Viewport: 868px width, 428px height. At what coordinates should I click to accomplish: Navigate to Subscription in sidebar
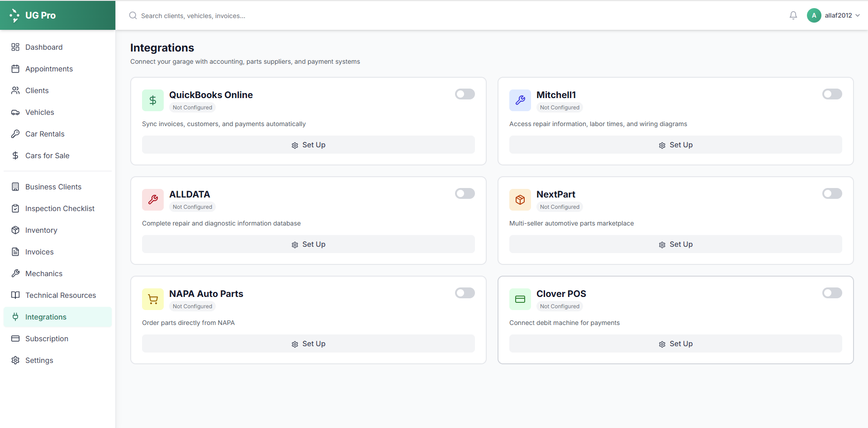pyautogui.click(x=47, y=339)
